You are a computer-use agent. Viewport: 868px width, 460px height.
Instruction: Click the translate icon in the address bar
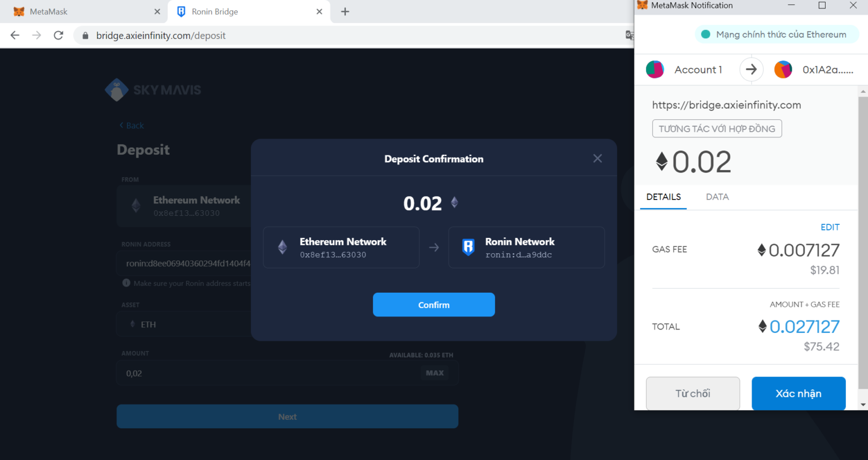629,34
